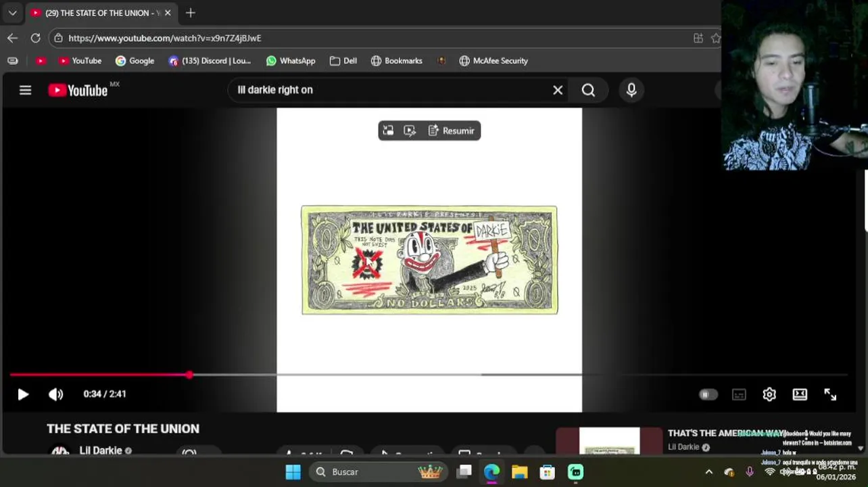This screenshot has width=868, height=487.
Task: Play the paused video
Action: tap(23, 394)
